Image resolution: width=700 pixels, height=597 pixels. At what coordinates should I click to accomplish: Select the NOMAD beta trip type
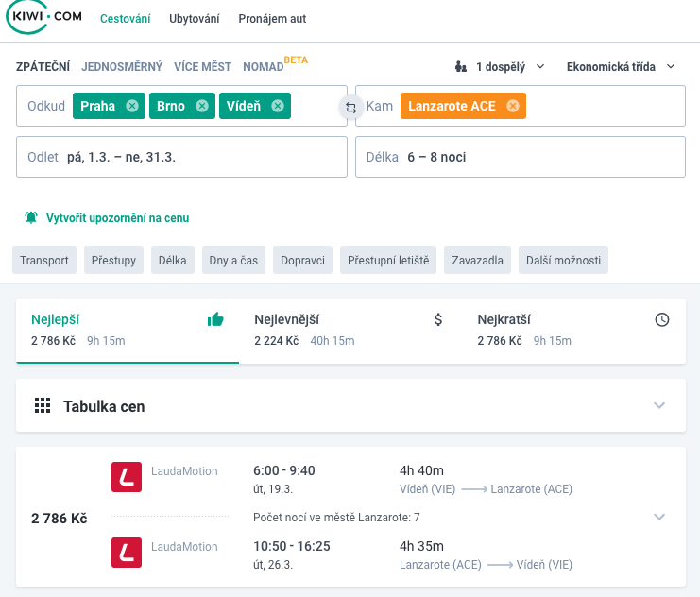[x=276, y=65]
